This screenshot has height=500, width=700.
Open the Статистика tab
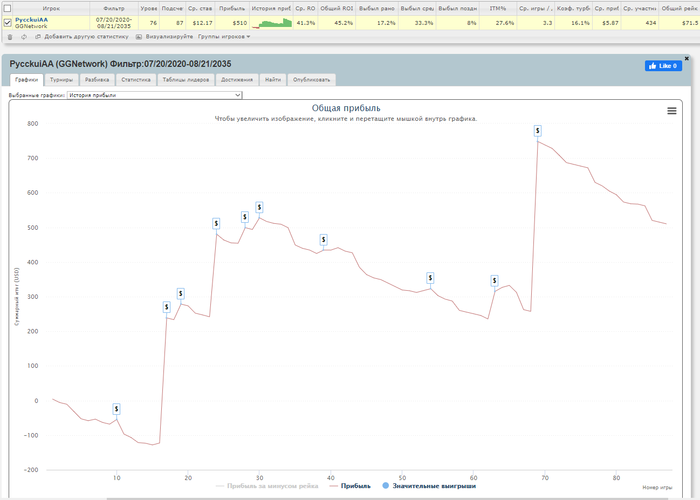136,79
